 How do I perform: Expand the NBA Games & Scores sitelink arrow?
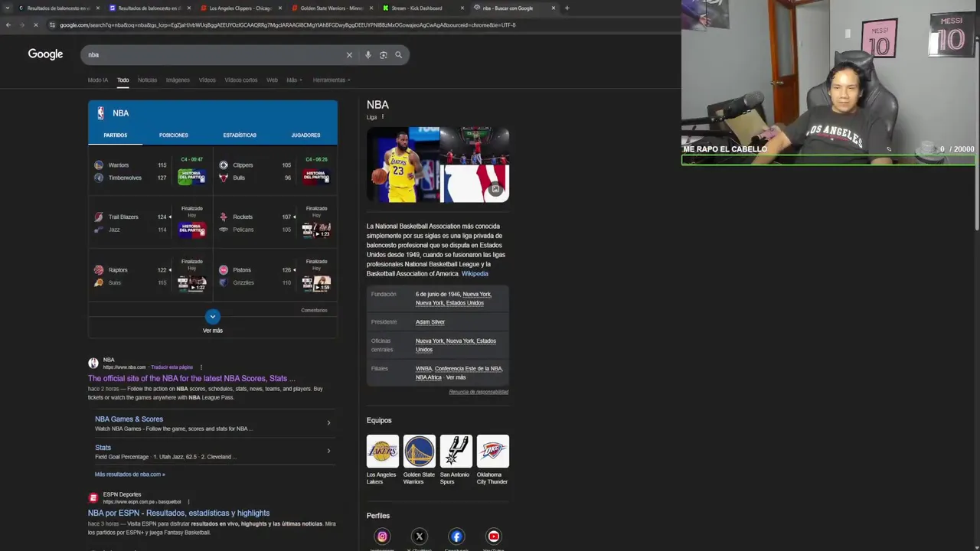coord(328,423)
